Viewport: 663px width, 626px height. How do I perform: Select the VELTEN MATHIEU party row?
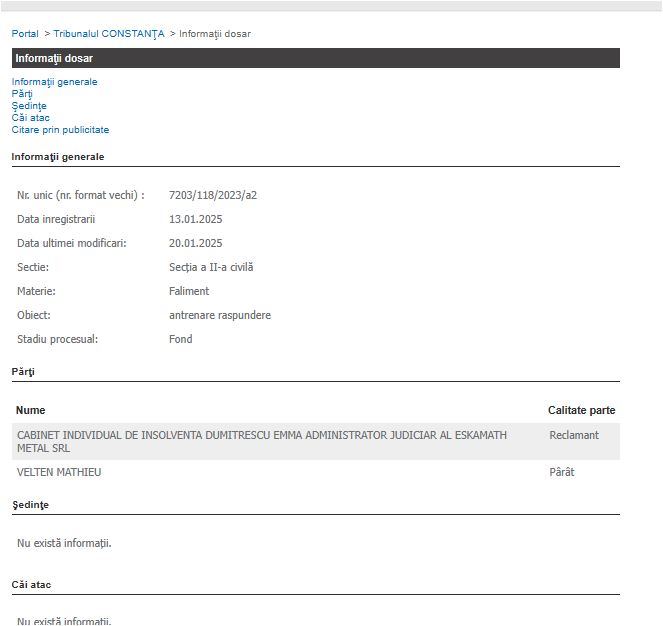click(59, 472)
